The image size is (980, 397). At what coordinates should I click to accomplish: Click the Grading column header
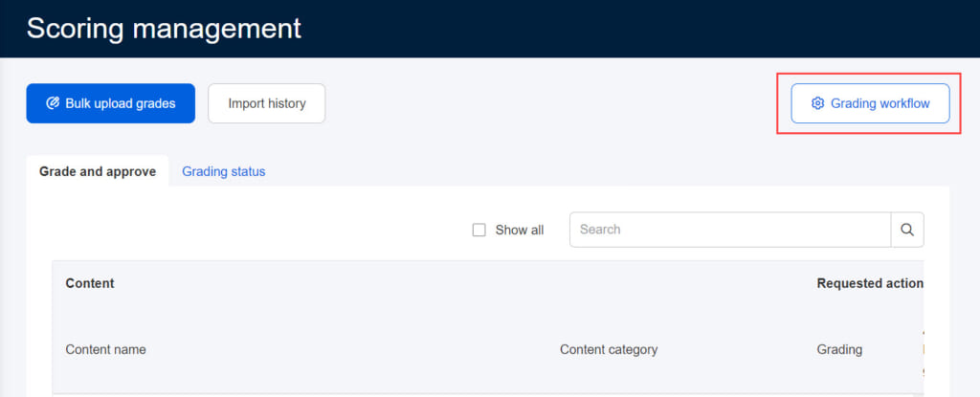click(x=839, y=349)
